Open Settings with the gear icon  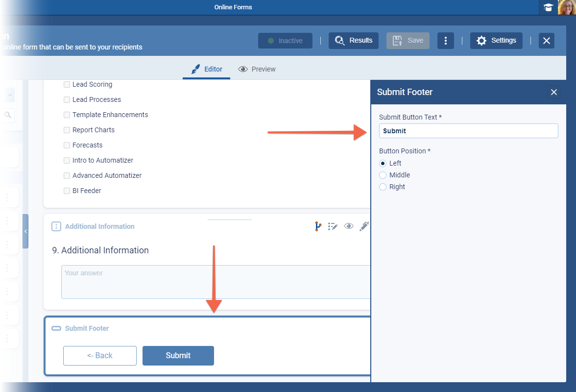[x=496, y=41]
